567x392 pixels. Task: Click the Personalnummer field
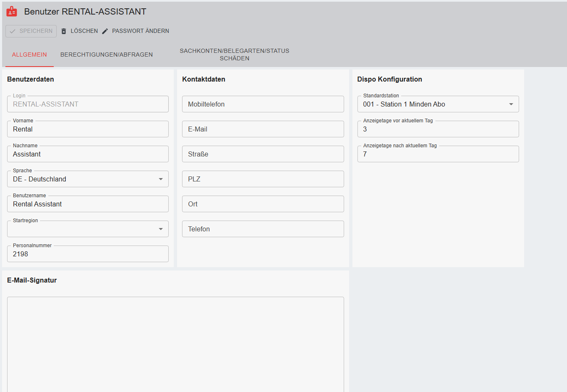87,254
